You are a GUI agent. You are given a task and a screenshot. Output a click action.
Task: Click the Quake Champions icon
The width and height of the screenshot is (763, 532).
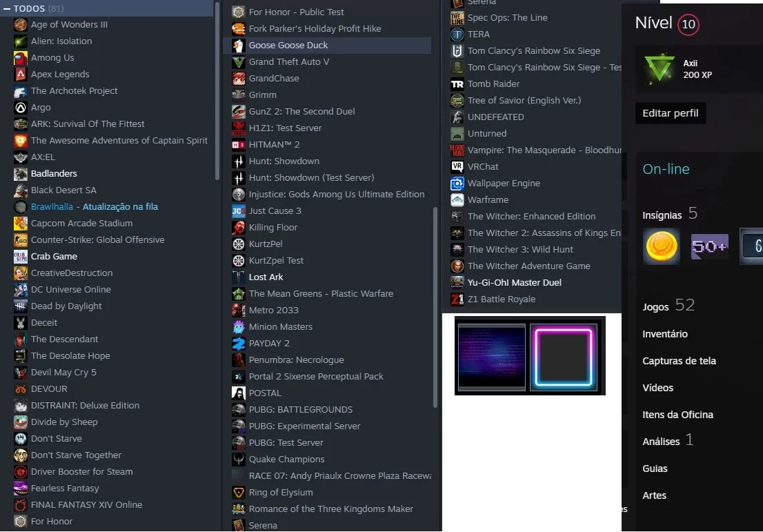(x=239, y=459)
